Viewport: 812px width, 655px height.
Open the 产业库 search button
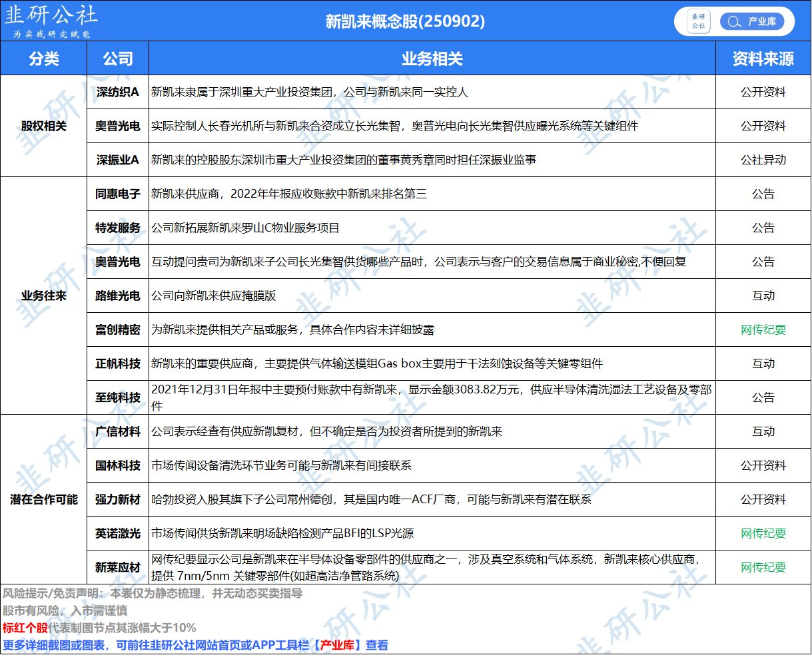pos(752,21)
